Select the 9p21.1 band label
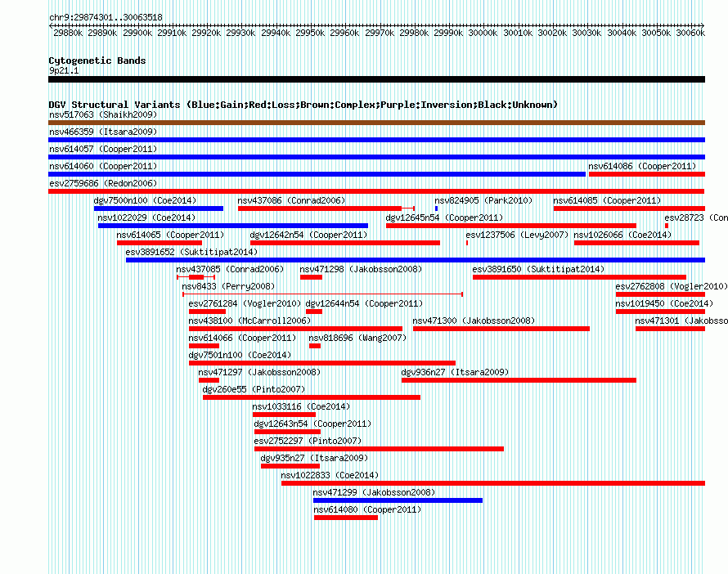Screen dimensions: 728x574 tap(64, 70)
